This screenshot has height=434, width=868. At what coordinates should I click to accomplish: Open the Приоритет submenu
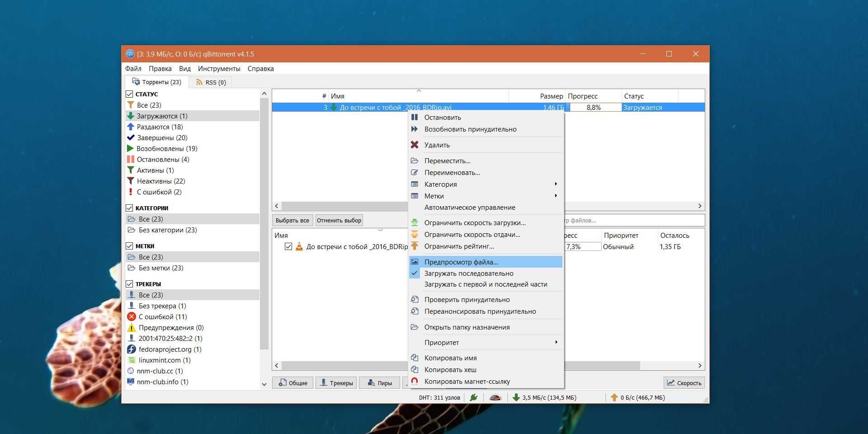(x=486, y=343)
